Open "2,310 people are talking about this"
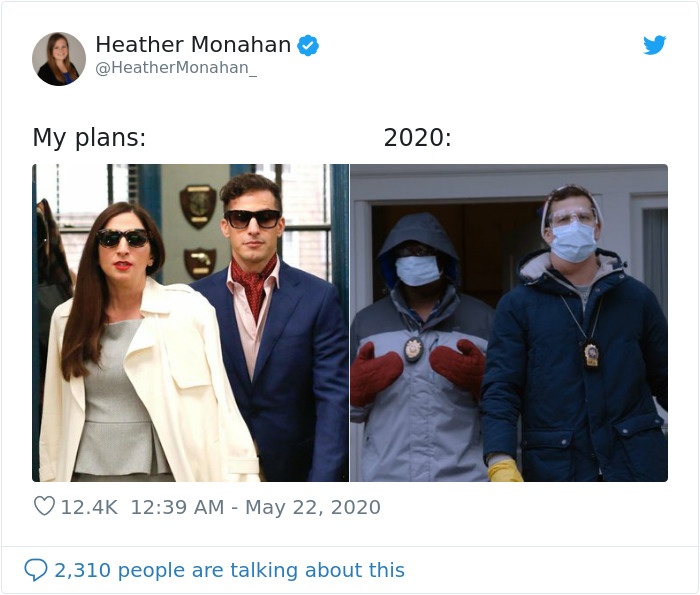Viewport: 700px width, 595px height. [229, 570]
